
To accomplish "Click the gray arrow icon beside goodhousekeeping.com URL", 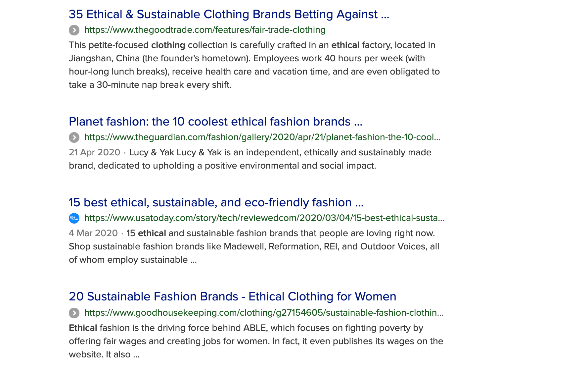I will coord(74,313).
